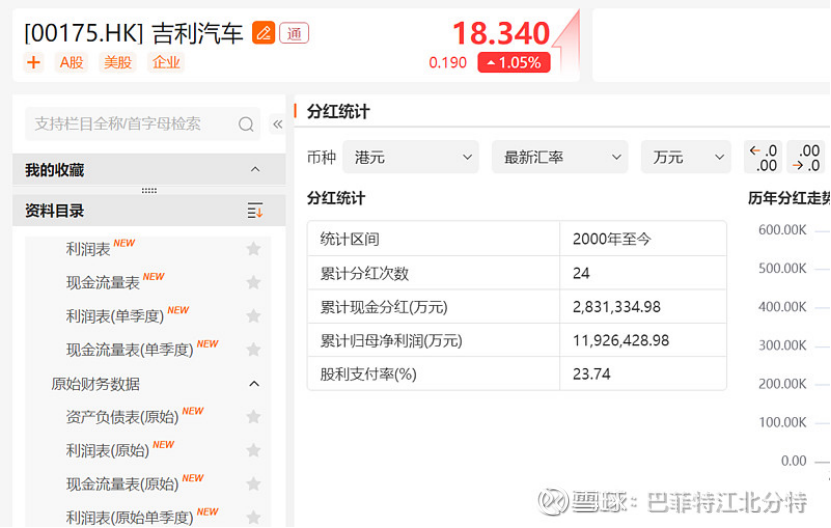Collapse the 原始财务数据 group chevron
Image resolution: width=831 pixels, height=528 pixels.
(254, 384)
